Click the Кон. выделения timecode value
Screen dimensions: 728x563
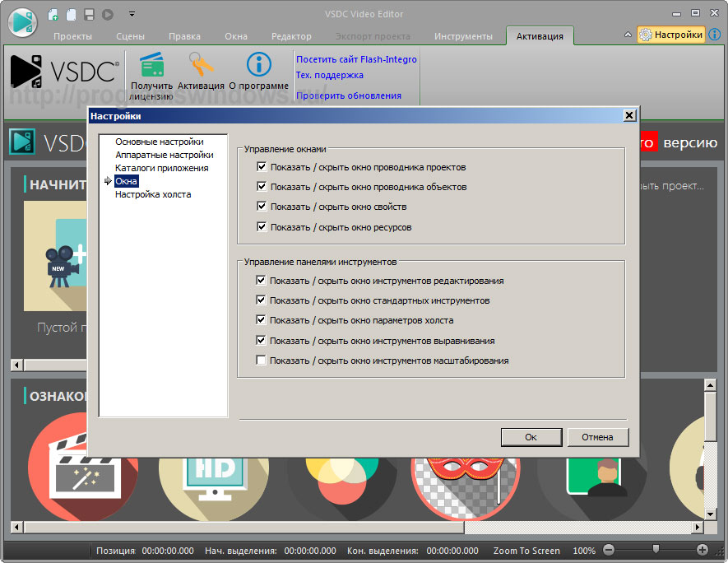coord(452,551)
